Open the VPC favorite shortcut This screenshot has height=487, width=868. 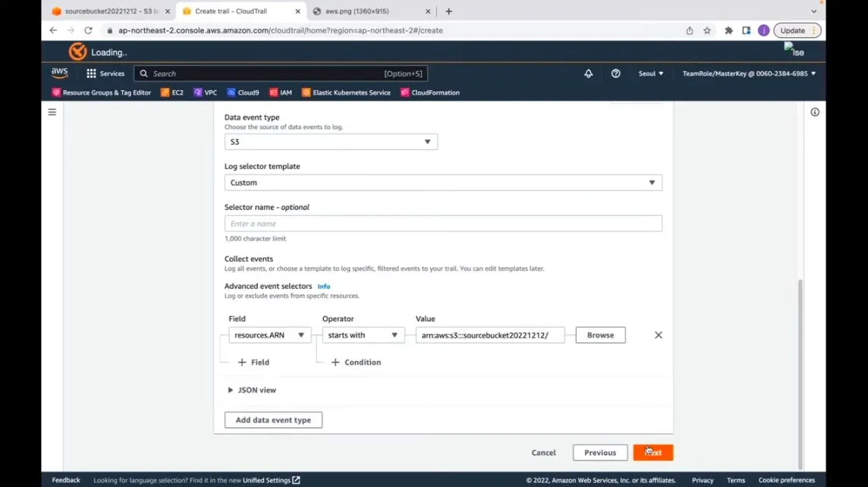pyautogui.click(x=206, y=93)
